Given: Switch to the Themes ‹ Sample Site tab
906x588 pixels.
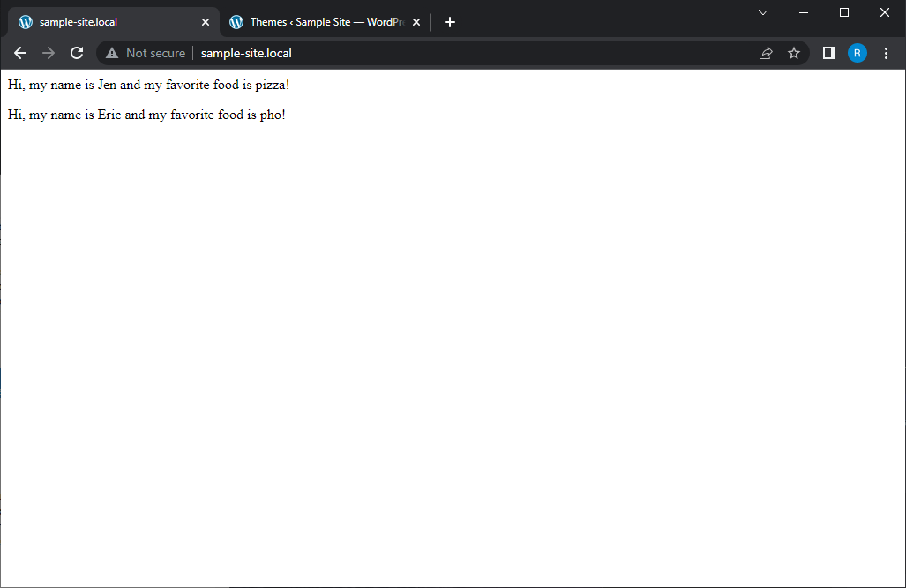Looking at the screenshot, I should [318, 22].
